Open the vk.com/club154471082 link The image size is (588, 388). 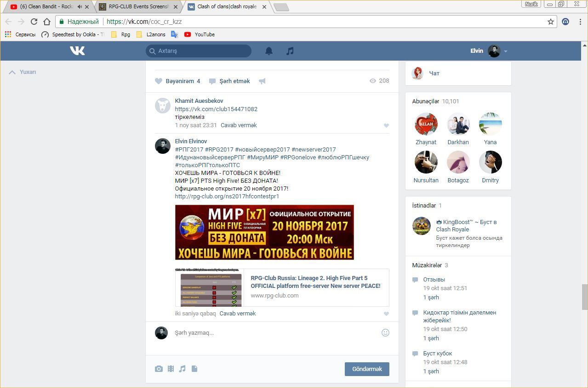tap(216, 109)
